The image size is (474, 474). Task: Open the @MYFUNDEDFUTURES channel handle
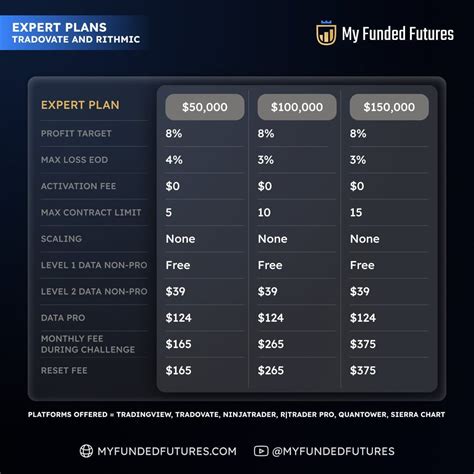click(x=333, y=451)
